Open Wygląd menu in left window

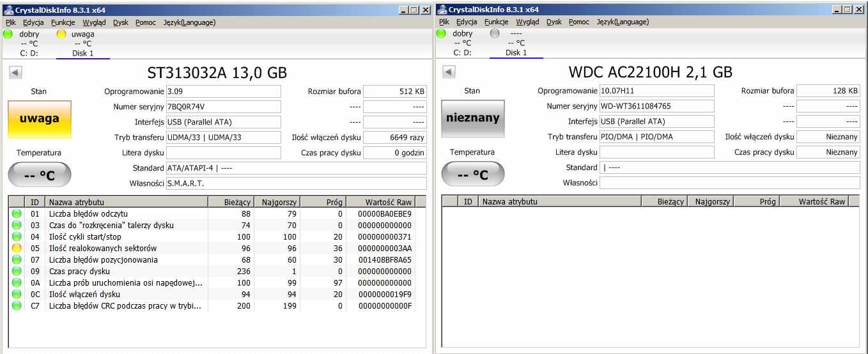(x=94, y=22)
